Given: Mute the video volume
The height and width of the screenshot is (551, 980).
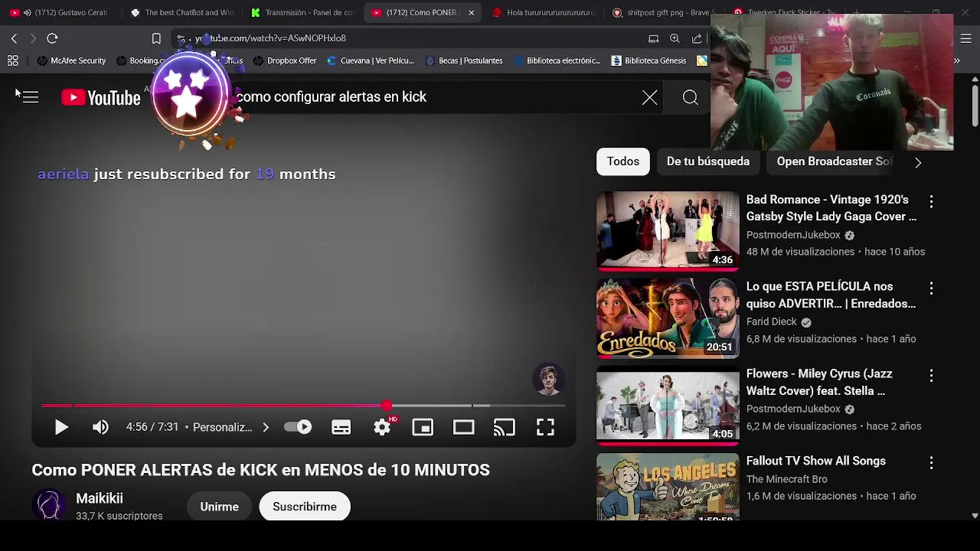Looking at the screenshot, I should pyautogui.click(x=100, y=427).
